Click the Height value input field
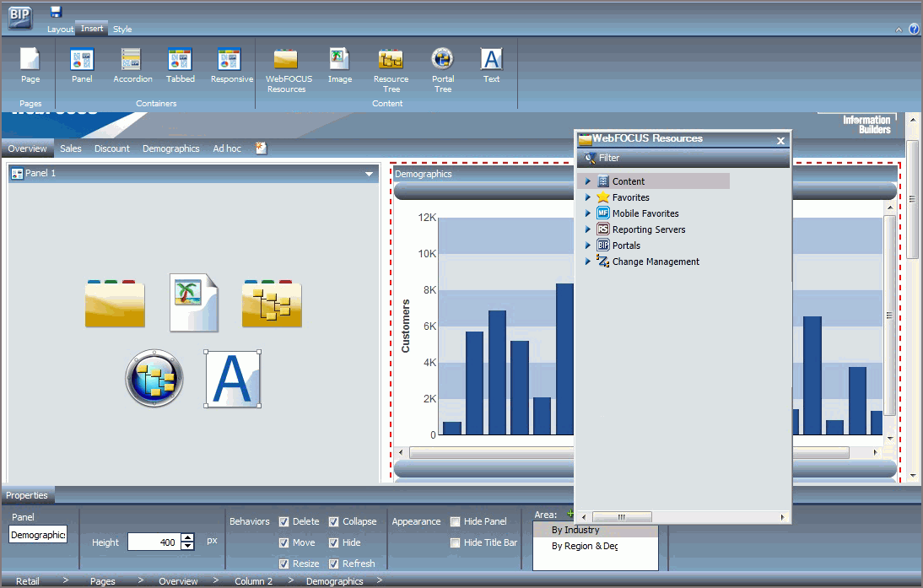Image resolution: width=923 pixels, height=588 pixels. click(x=153, y=542)
